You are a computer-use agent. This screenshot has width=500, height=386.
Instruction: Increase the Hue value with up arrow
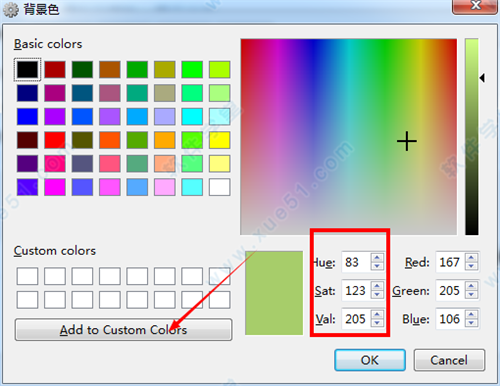[377, 258]
